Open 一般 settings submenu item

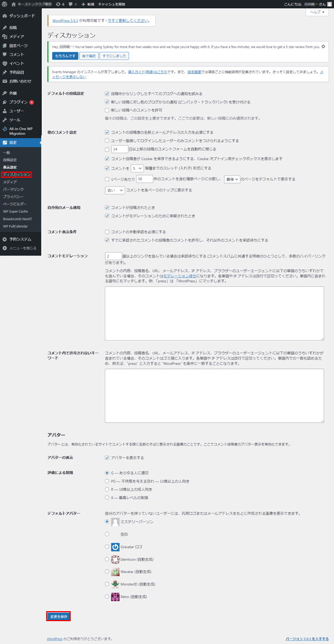click(7, 153)
